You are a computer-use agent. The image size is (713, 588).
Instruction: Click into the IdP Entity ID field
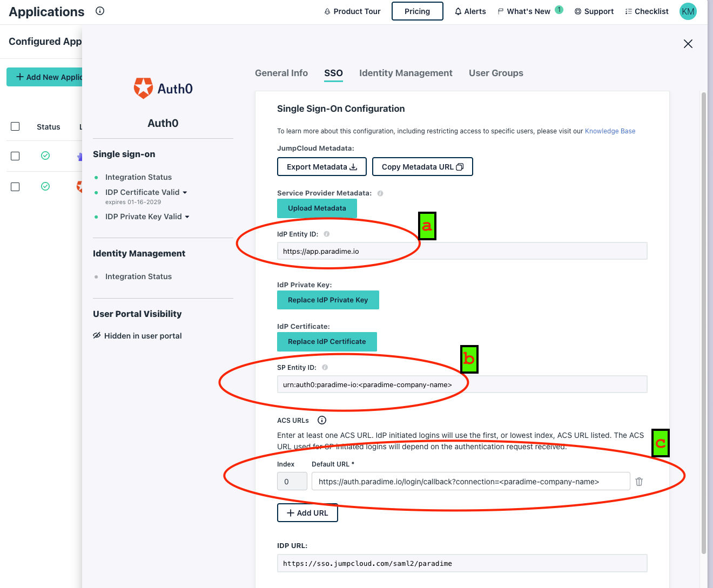click(x=462, y=251)
